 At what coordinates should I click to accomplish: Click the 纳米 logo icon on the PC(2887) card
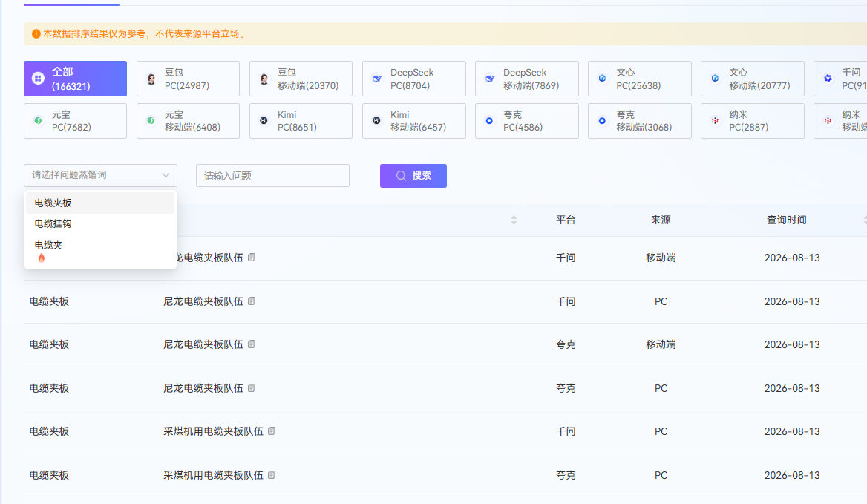point(715,120)
